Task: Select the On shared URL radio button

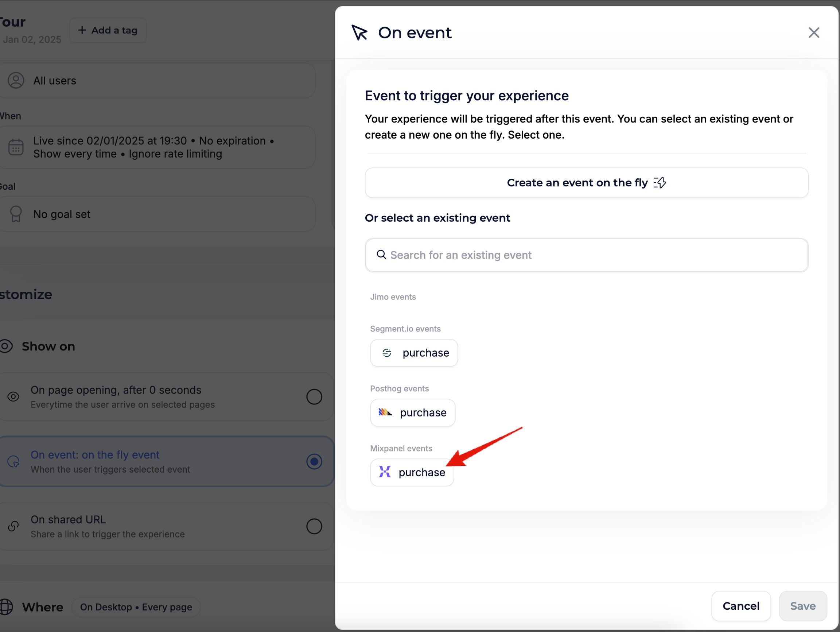Action: click(314, 526)
